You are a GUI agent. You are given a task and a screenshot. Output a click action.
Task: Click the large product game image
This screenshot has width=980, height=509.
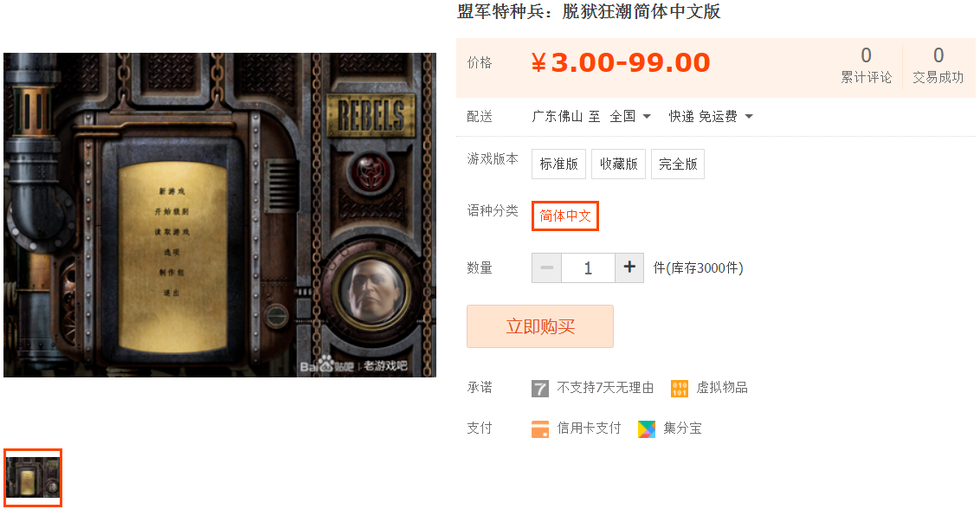(x=220, y=215)
